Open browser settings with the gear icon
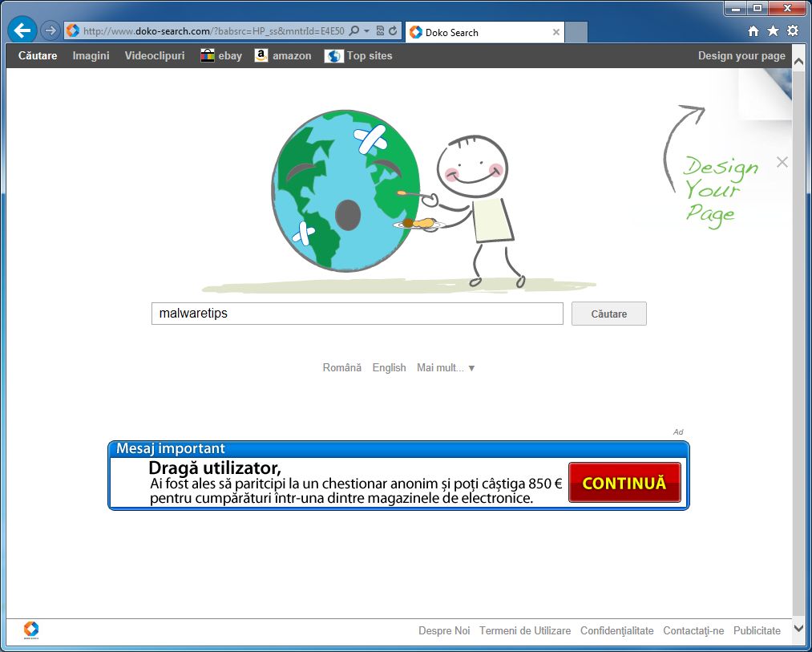 click(792, 30)
